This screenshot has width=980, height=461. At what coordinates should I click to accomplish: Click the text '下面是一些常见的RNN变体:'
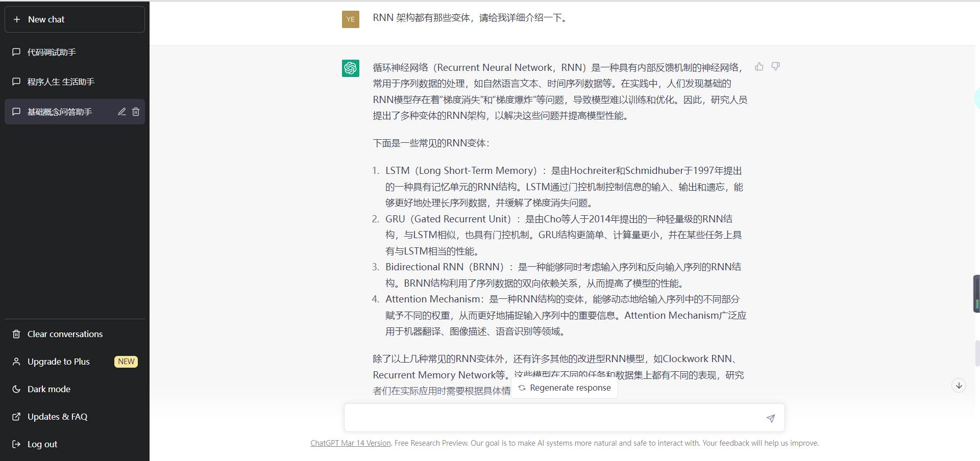pyautogui.click(x=431, y=143)
